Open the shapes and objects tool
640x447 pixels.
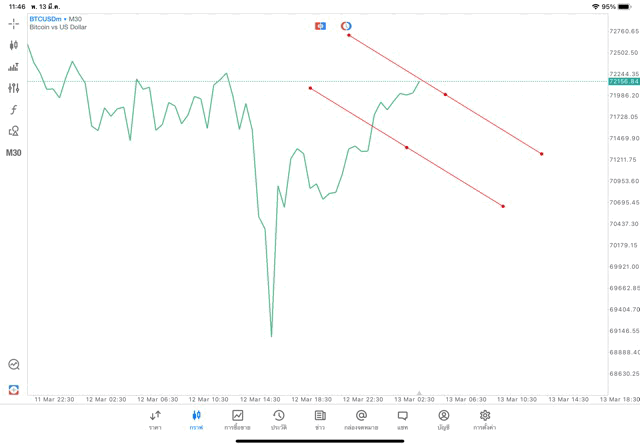click(13, 131)
